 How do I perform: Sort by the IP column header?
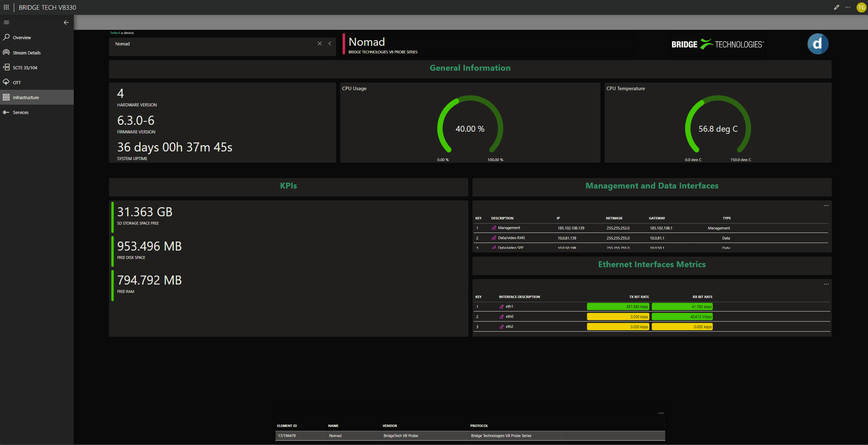coord(558,218)
